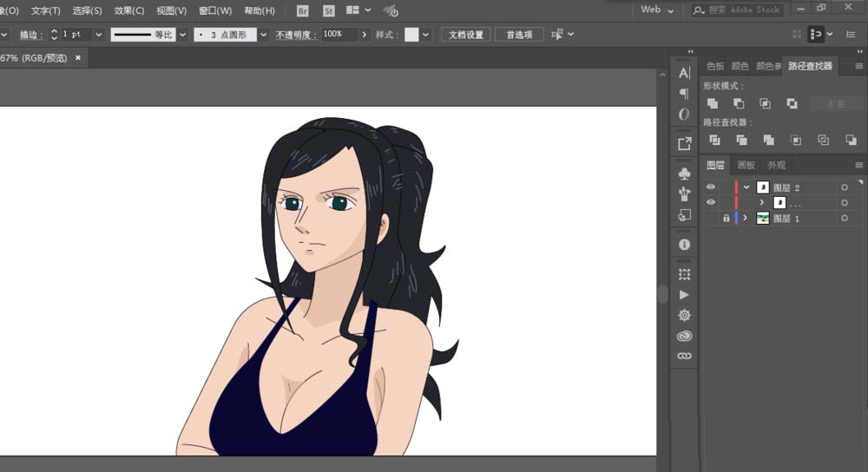Viewport: 868px width, 472px height.
Task: Open the Actions panel play icon
Action: click(684, 295)
